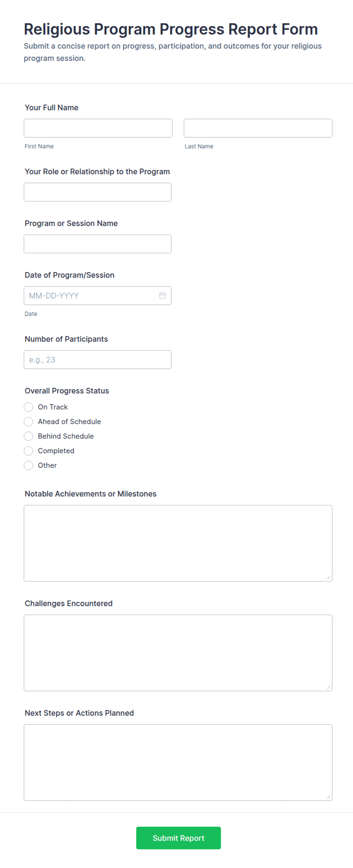This screenshot has width=353, height=868.
Task: Click the Role or Relationship text box
Action: (x=98, y=192)
